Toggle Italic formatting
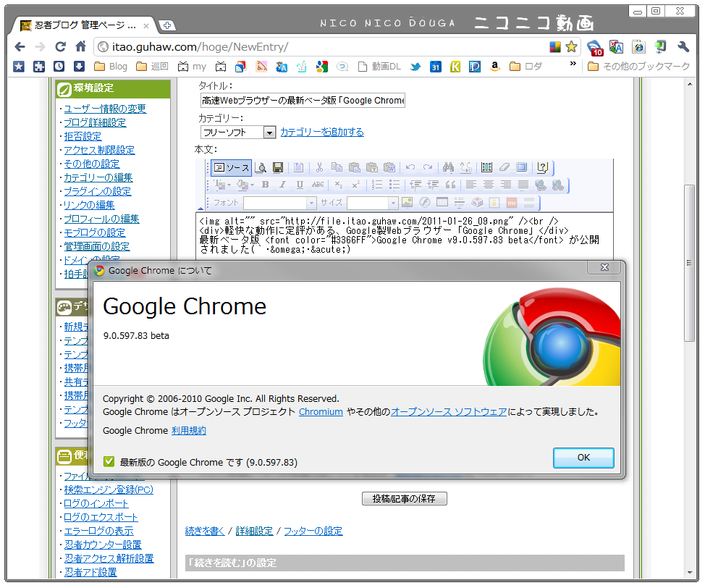705x588 pixels. [x=282, y=185]
